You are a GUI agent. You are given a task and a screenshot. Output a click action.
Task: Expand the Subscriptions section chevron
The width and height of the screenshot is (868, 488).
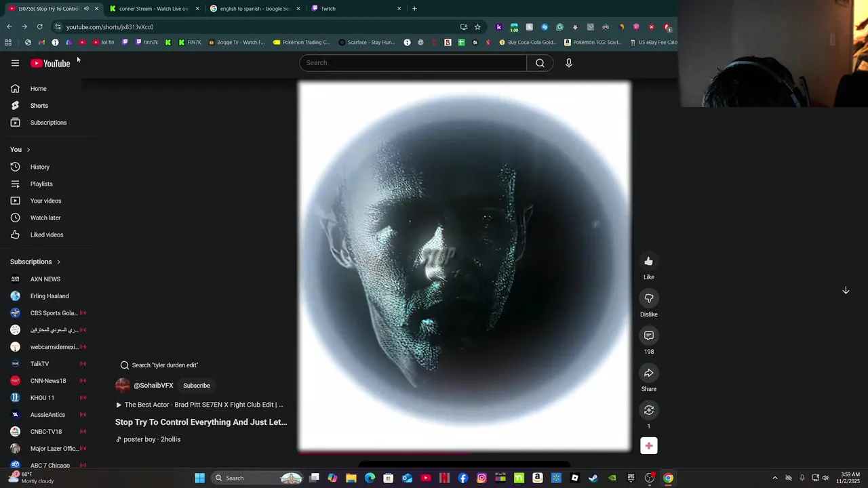58,262
